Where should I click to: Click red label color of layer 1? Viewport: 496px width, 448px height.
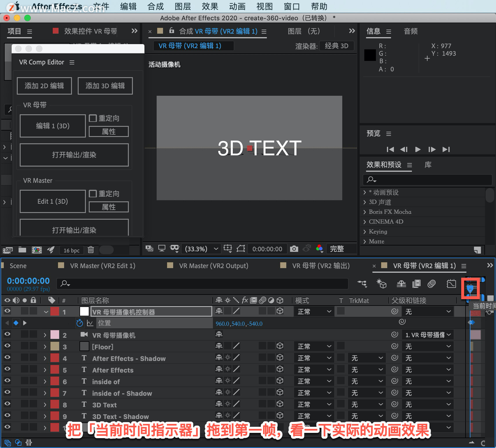click(x=55, y=311)
